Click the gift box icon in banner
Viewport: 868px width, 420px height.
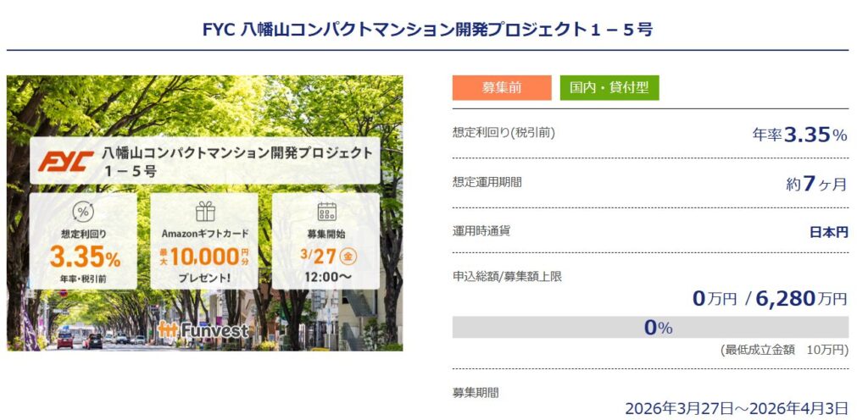pos(204,212)
